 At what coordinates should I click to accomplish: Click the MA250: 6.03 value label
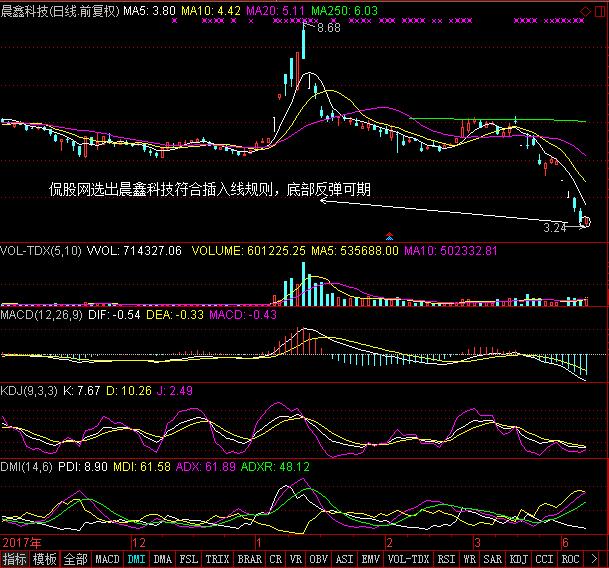pos(345,10)
